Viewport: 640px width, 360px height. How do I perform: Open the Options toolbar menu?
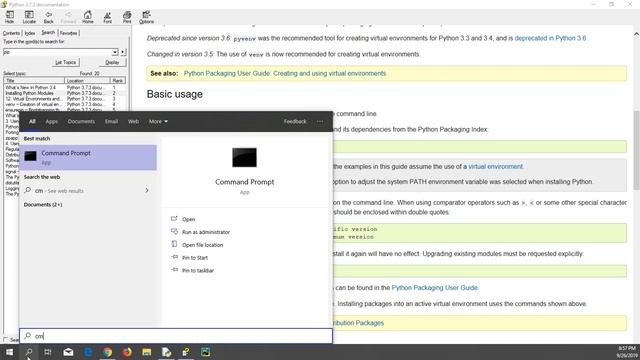pos(146,17)
